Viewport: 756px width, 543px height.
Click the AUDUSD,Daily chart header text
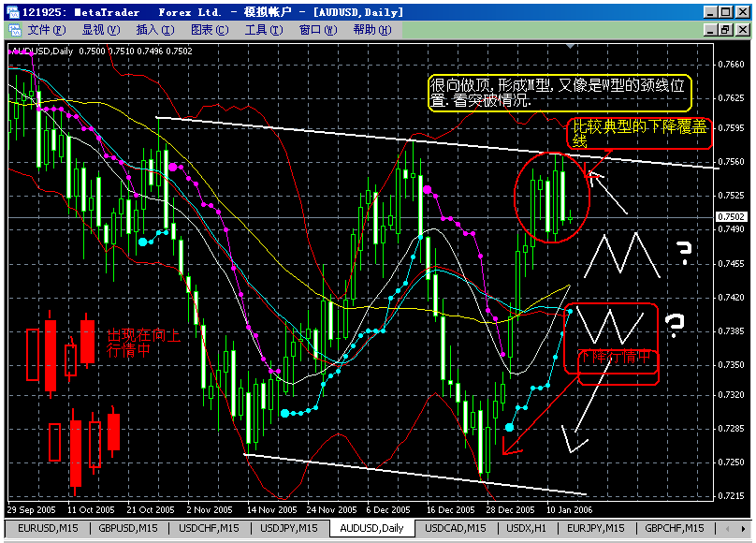click(42, 51)
